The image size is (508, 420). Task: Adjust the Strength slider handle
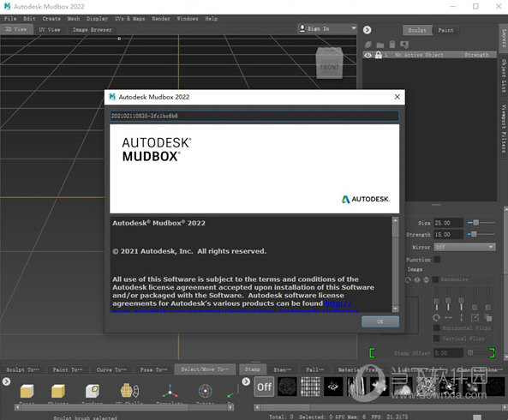474,234
